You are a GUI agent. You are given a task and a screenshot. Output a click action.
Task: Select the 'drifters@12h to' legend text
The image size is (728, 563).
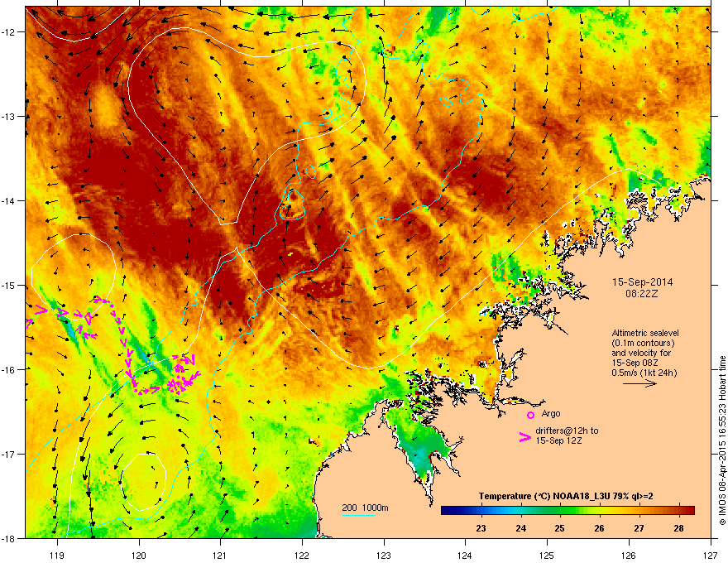pos(567,431)
